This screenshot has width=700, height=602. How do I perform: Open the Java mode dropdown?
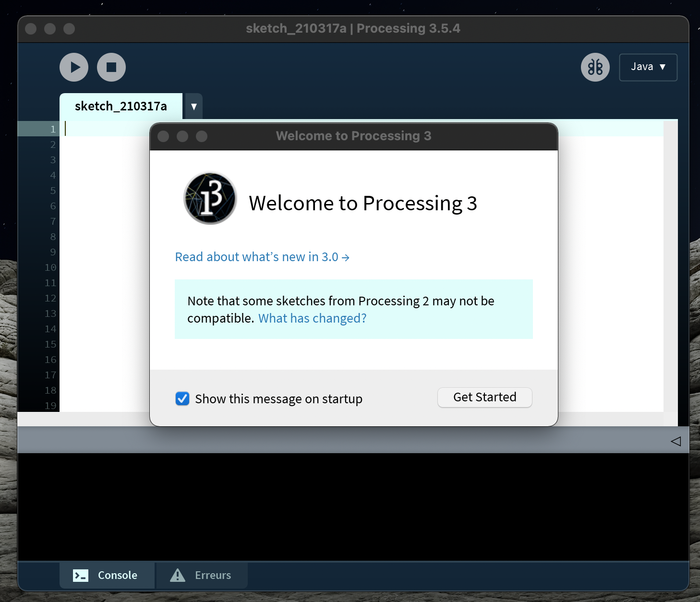tap(648, 67)
